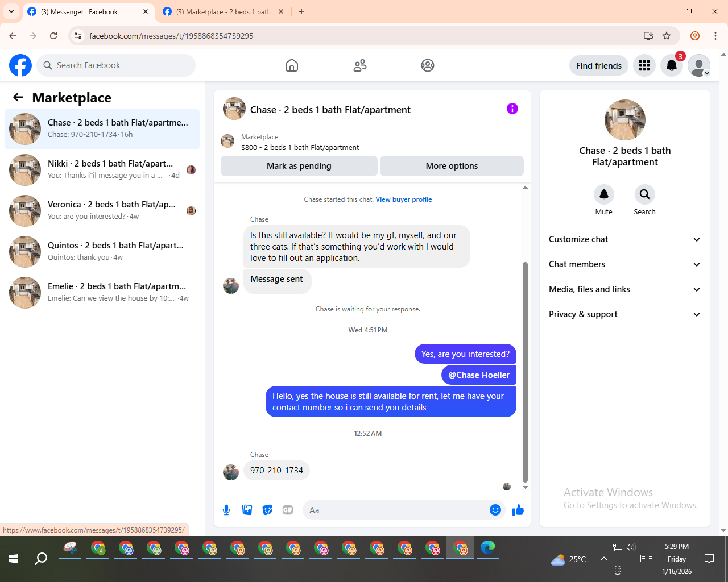The height and width of the screenshot is (582, 728).
Task: Search in conversation magnifier icon
Action: (645, 194)
